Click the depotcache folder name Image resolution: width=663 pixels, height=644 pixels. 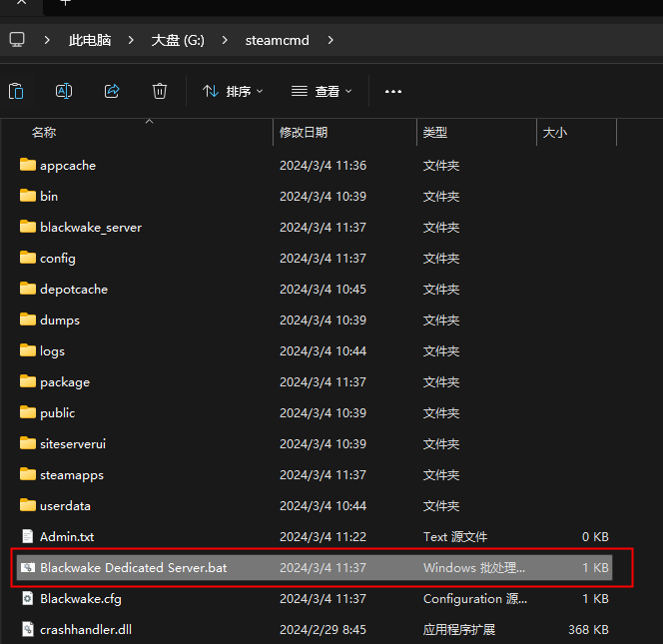point(74,290)
